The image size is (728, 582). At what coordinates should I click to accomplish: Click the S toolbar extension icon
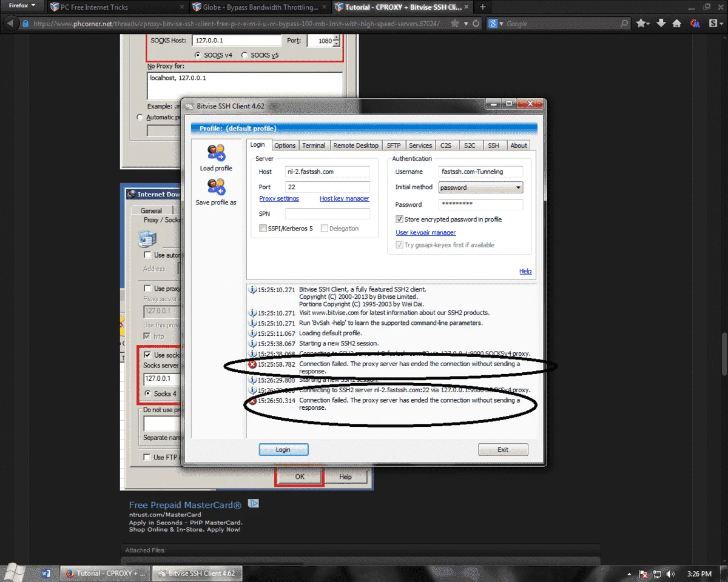click(x=714, y=24)
